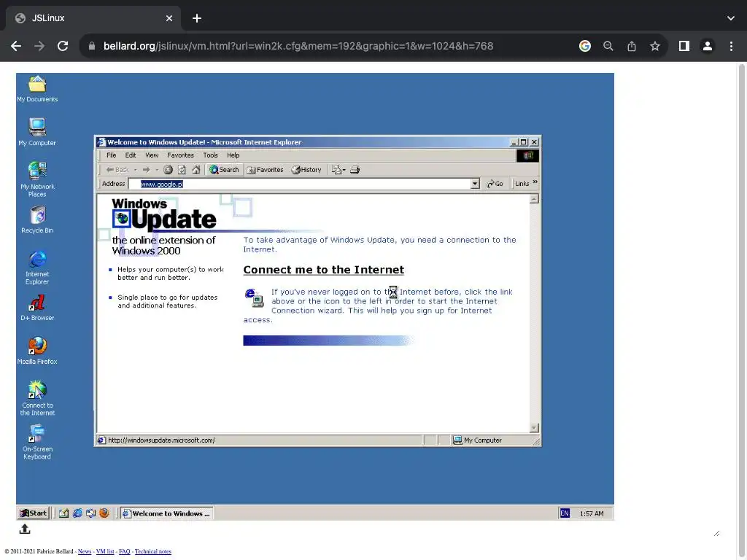Click Show Desktop quick launch icon
Viewport: 747px width, 560px height.
tap(64, 513)
